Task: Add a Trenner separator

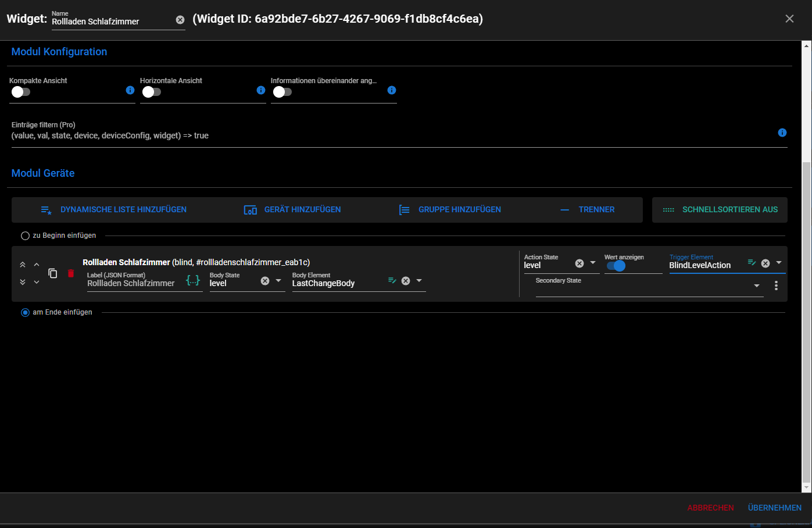Action: [x=587, y=210]
